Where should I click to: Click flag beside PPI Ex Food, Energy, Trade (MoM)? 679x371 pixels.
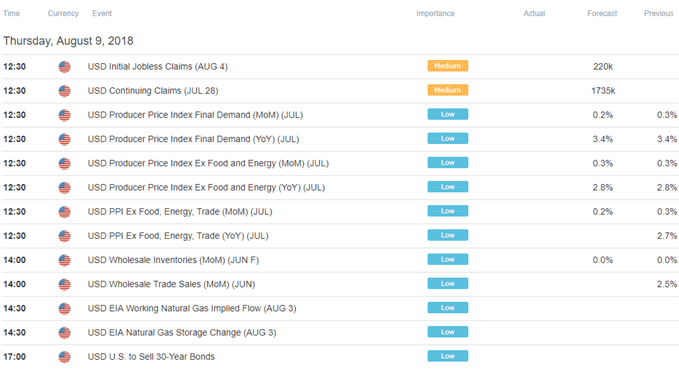tap(65, 212)
